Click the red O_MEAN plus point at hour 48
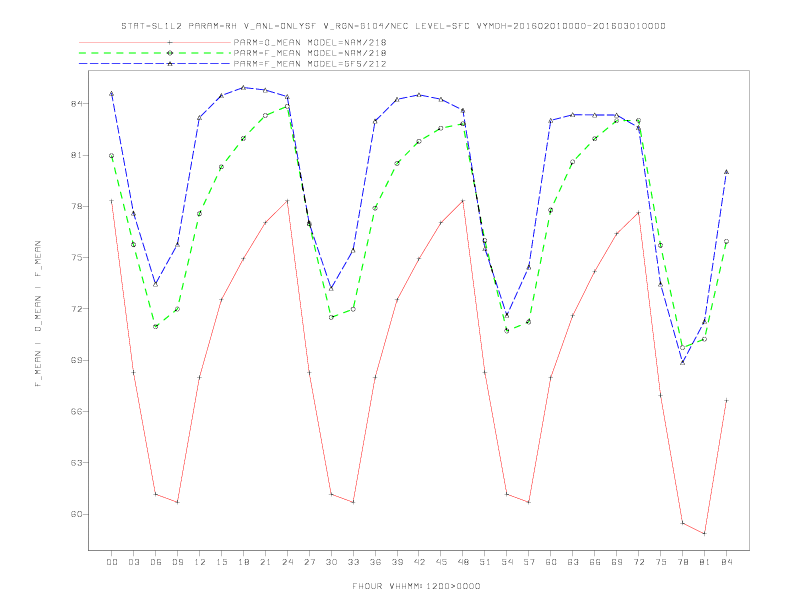This screenshot has height=612, width=792. [x=463, y=201]
